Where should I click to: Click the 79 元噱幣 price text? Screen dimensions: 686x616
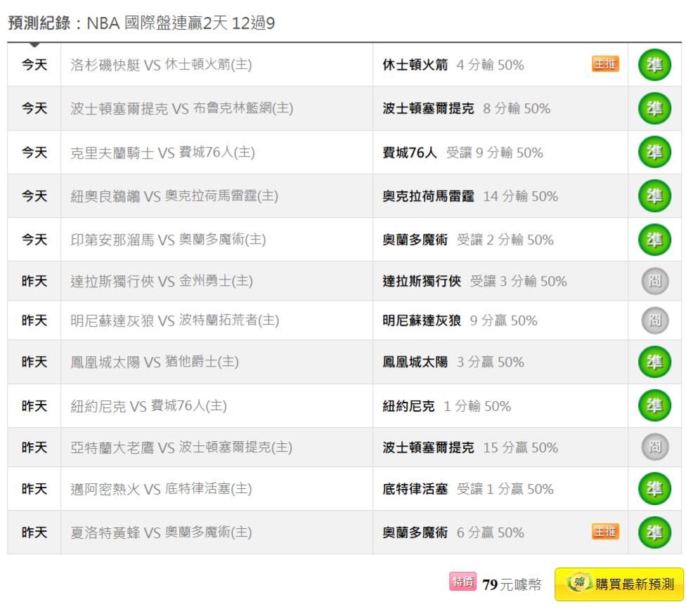pyautogui.click(x=512, y=584)
